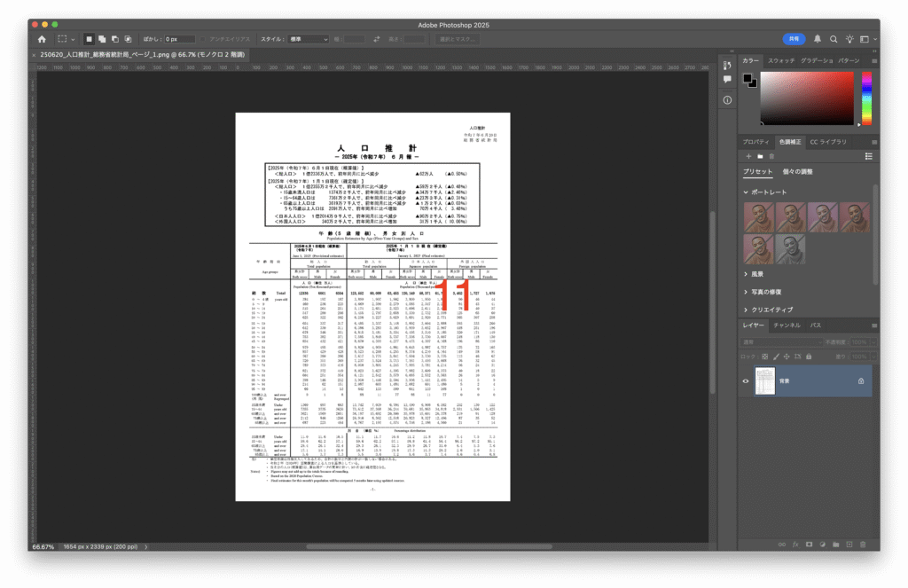Expand the 風景 preset group

745,274
